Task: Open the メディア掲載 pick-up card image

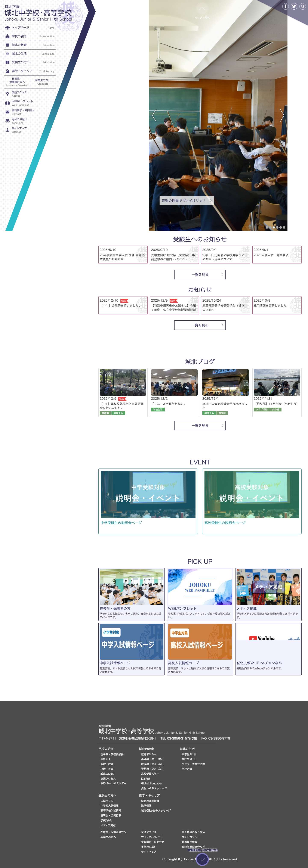Action: tap(268, 587)
